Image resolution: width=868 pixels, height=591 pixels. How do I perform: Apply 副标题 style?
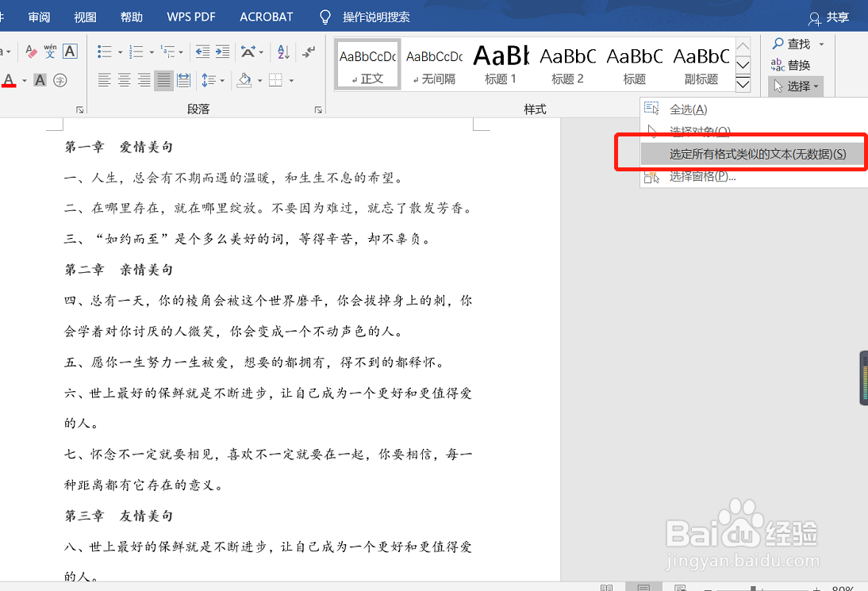[x=701, y=64]
